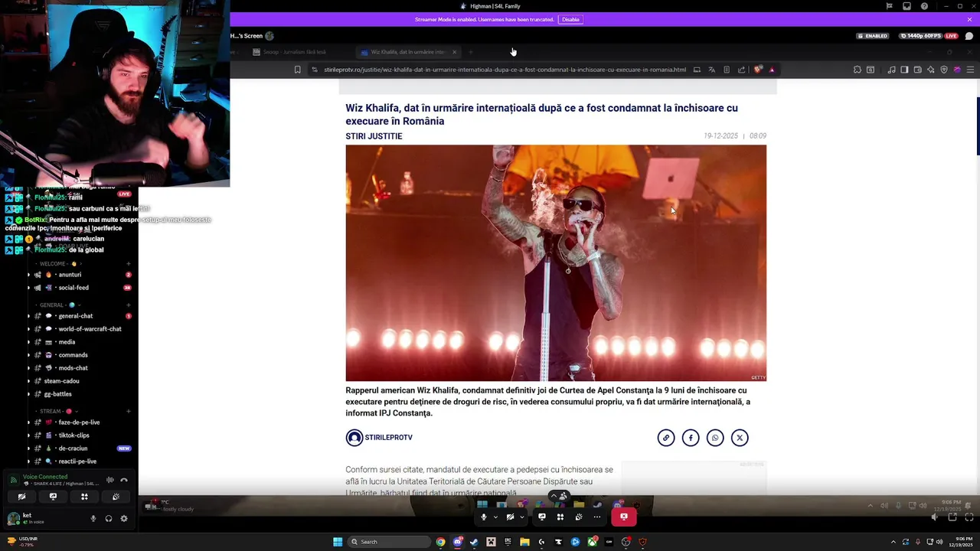Toggle mute in the stream overlay controls
Viewport: 980px width, 551px height.
pos(483,517)
